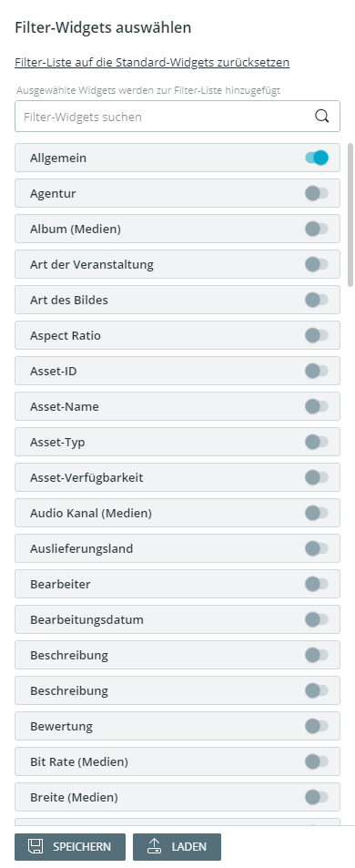The image size is (355, 868).
Task: Click the magnifier search icon
Action: tap(322, 117)
